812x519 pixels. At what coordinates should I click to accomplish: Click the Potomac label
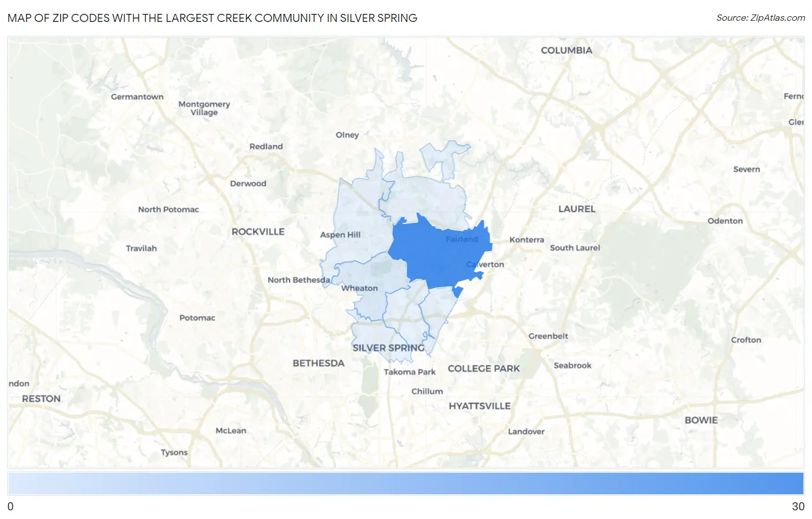(x=197, y=318)
